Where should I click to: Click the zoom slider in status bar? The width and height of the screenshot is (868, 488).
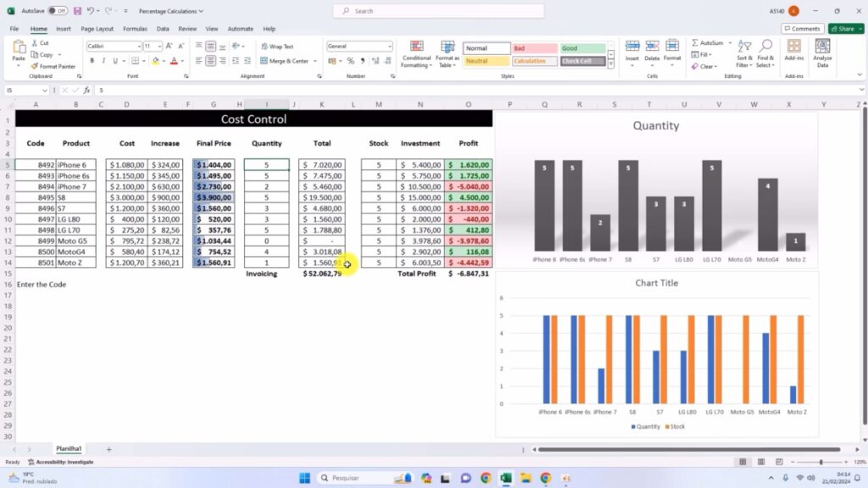click(x=821, y=462)
